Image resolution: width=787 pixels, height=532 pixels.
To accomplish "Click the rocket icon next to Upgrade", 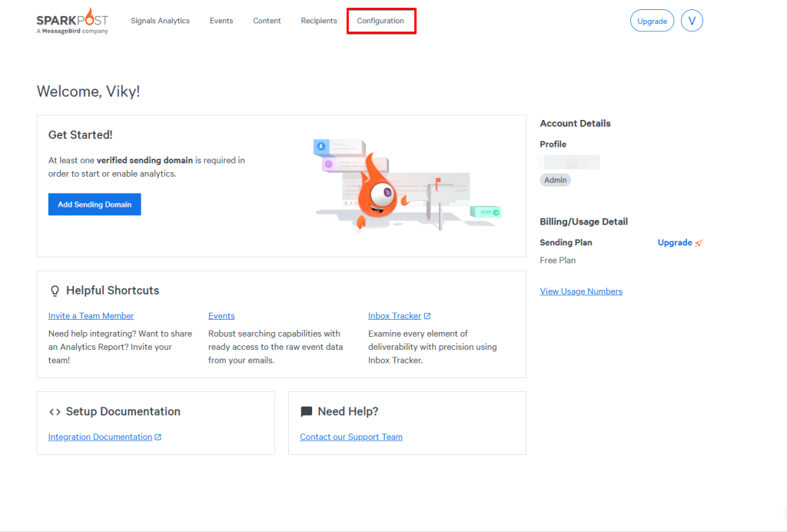I will (x=699, y=243).
